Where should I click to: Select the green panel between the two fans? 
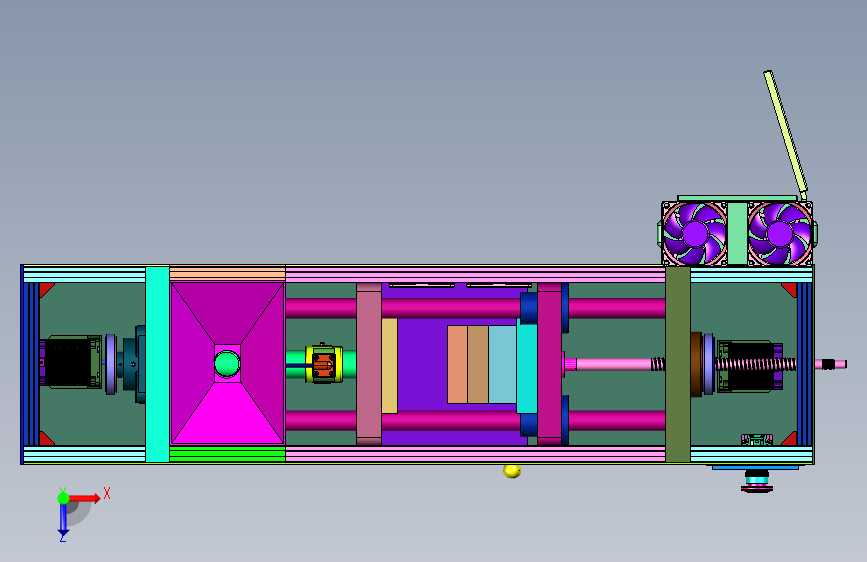click(738, 233)
